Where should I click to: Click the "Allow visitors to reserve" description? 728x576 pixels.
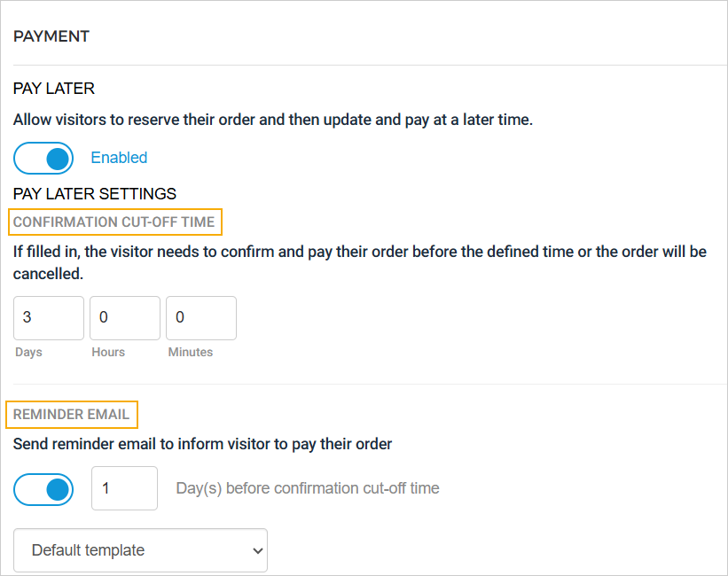(x=273, y=119)
